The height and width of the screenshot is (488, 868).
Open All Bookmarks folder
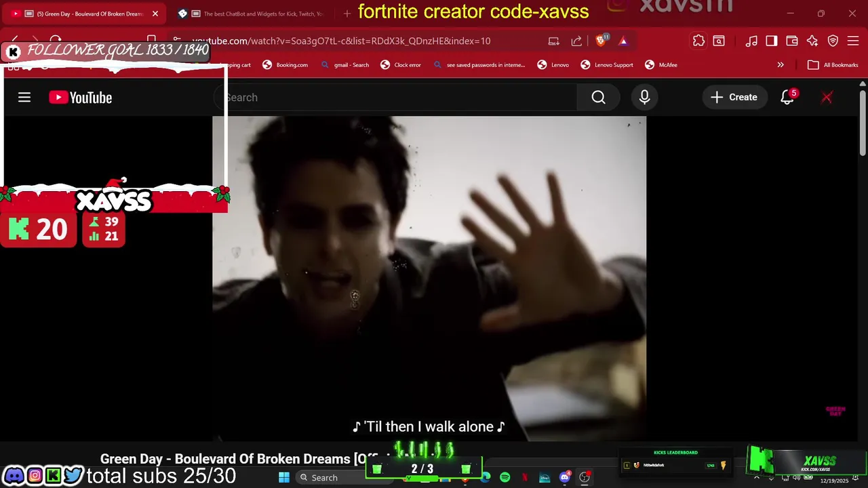point(833,65)
